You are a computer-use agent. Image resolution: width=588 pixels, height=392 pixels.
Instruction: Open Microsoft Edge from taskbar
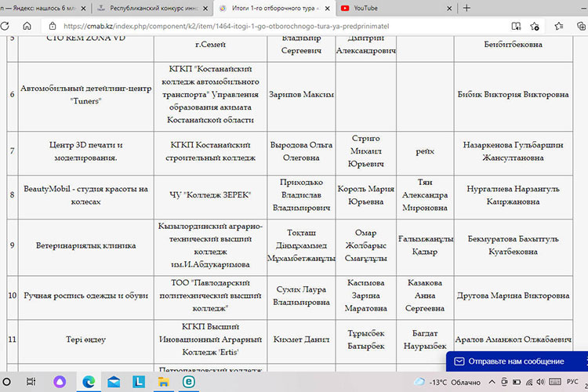89,382
